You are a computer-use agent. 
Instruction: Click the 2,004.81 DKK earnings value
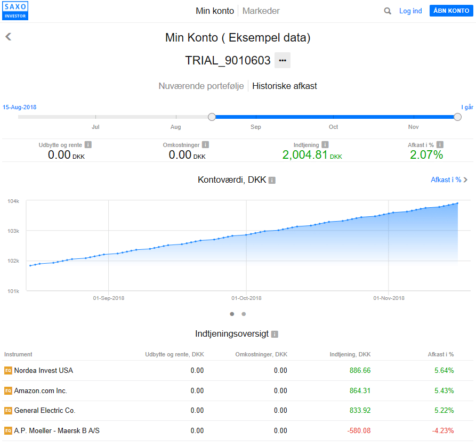point(312,155)
